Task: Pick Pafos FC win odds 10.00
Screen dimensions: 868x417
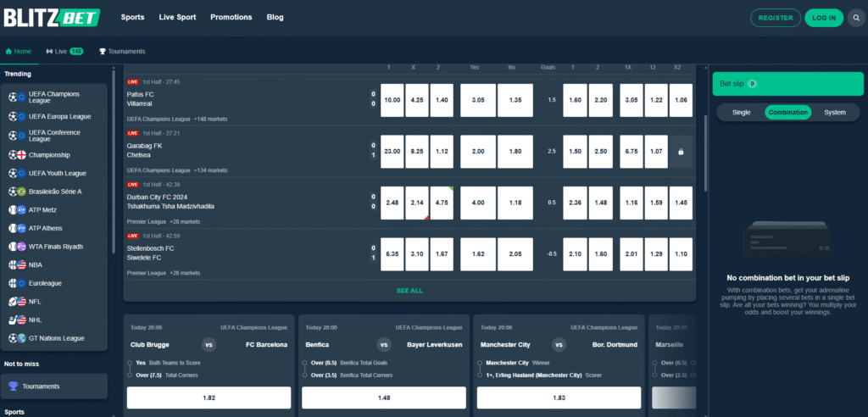Action: (x=392, y=100)
